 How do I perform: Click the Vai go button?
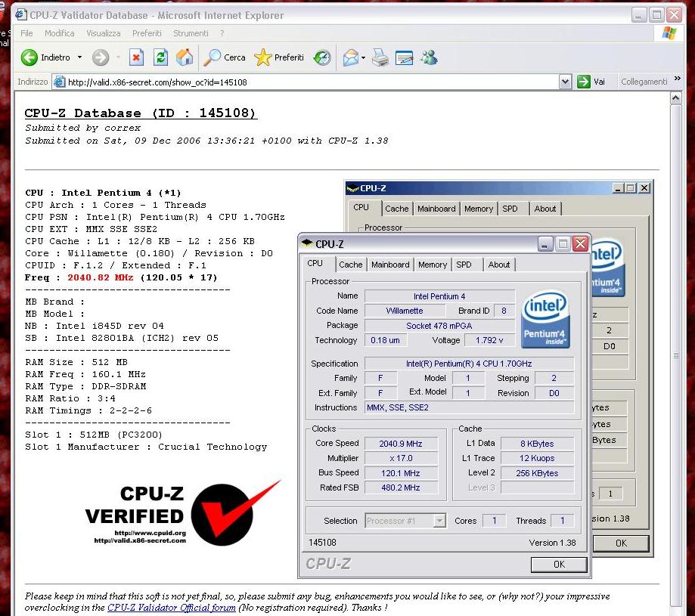[591, 82]
